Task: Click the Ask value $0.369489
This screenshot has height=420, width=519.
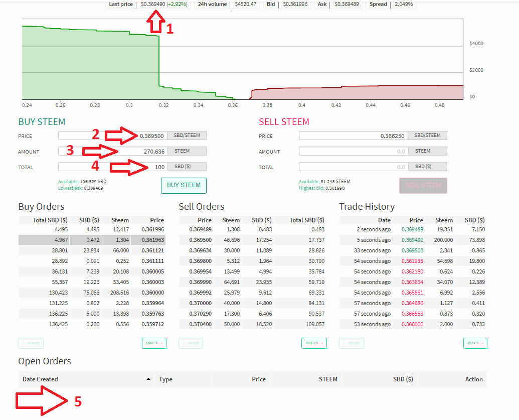Action: tap(347, 4)
